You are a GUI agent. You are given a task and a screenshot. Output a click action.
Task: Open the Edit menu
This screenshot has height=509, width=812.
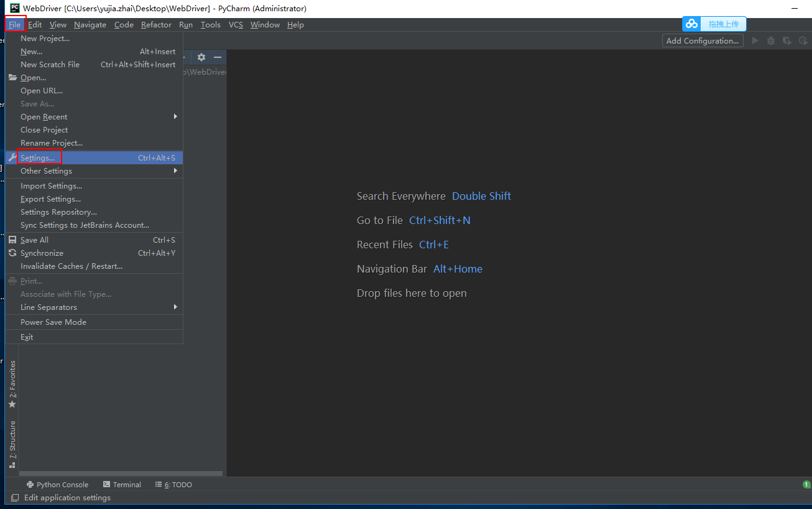(35, 25)
